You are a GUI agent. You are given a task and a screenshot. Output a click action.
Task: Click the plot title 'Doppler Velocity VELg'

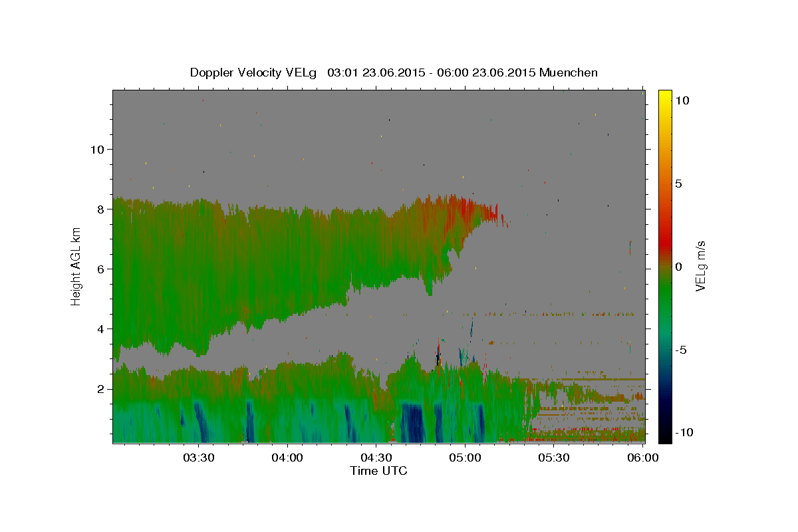254,72
